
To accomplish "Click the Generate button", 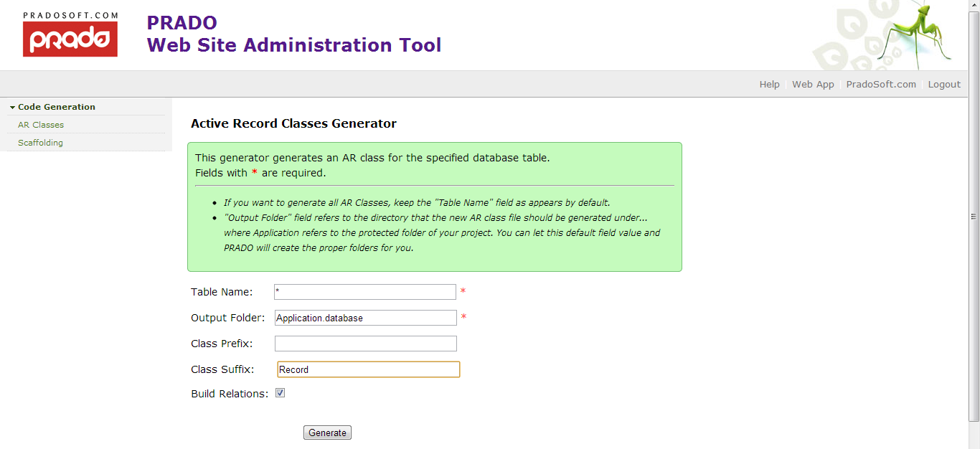I will point(327,433).
